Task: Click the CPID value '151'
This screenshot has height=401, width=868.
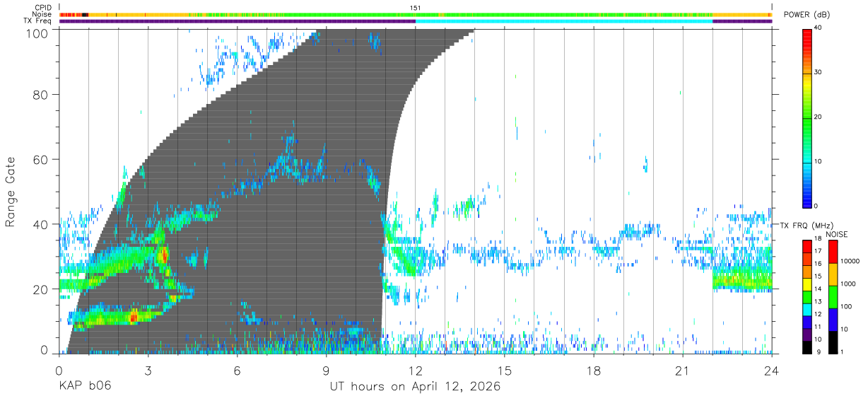Action: pyautogui.click(x=416, y=8)
